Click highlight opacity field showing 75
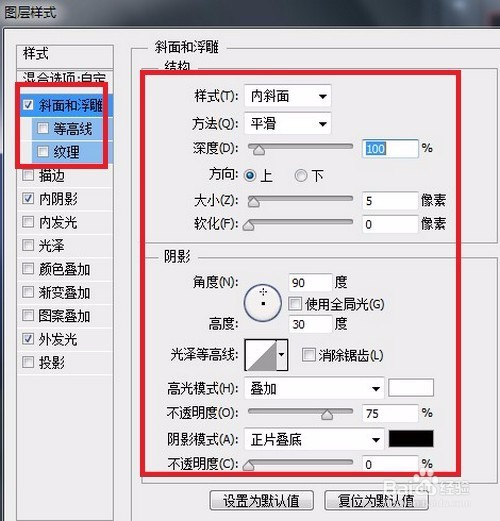The image size is (500, 521). coord(390,413)
